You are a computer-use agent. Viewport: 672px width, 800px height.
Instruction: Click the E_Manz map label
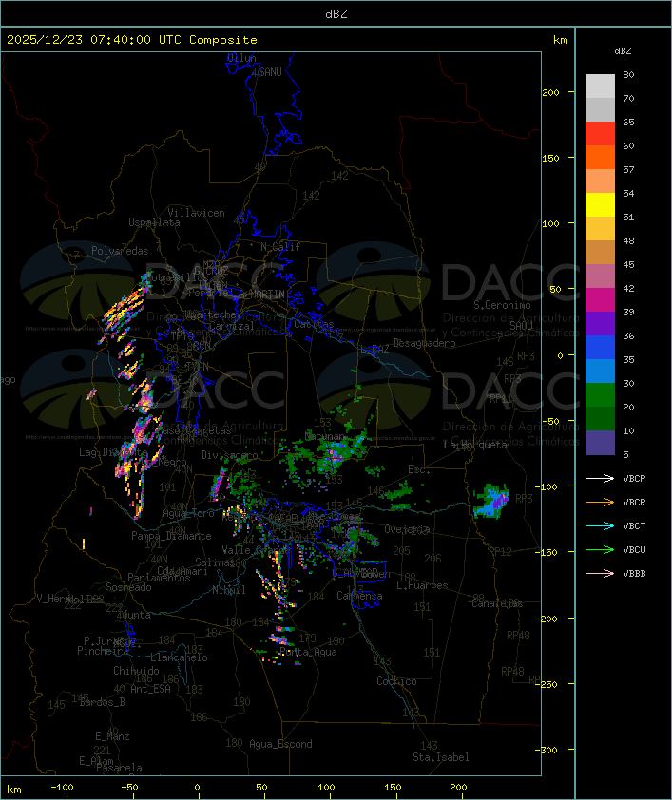112,736
